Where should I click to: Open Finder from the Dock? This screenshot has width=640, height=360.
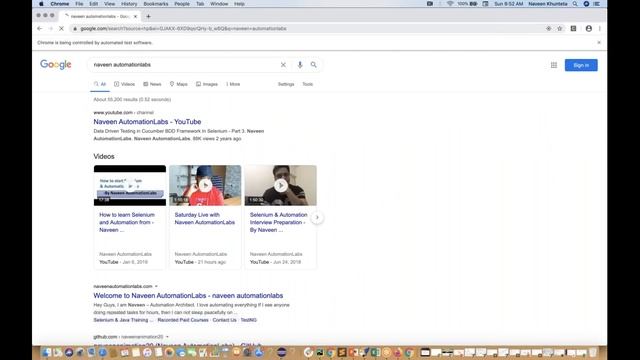(46, 352)
